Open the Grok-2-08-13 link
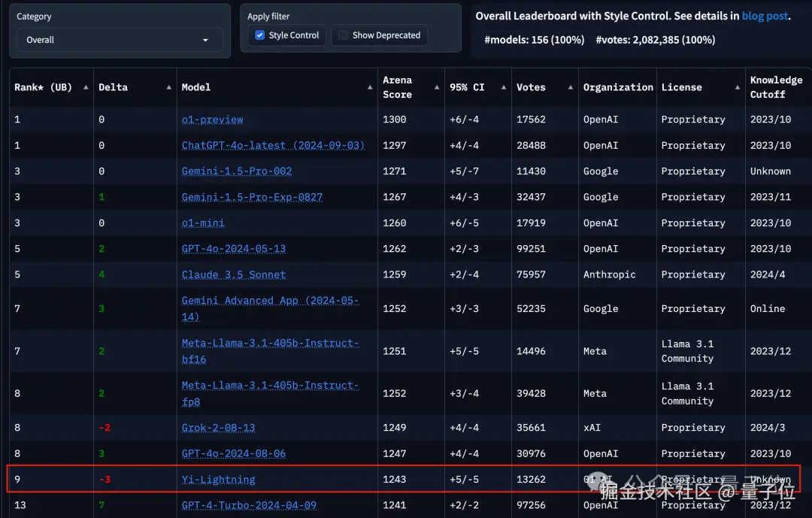Screen dimensions: 812x518 [x=218, y=428]
